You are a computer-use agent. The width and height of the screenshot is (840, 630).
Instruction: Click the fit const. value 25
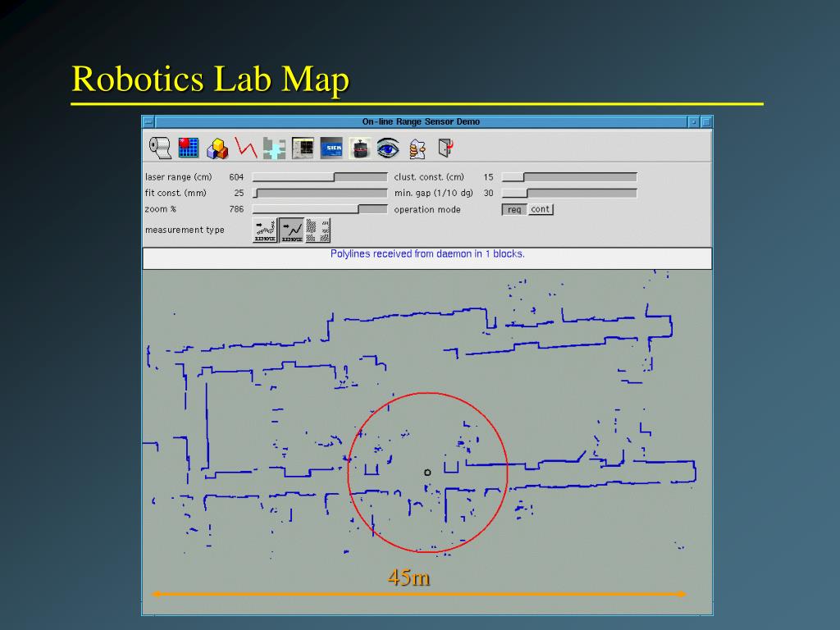pos(239,193)
